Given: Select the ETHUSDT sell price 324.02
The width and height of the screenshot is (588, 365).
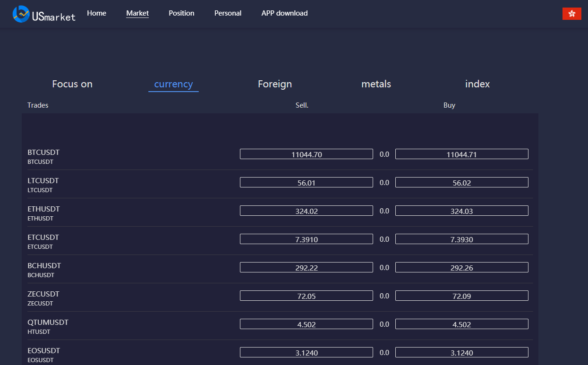Looking at the screenshot, I should click(x=307, y=211).
